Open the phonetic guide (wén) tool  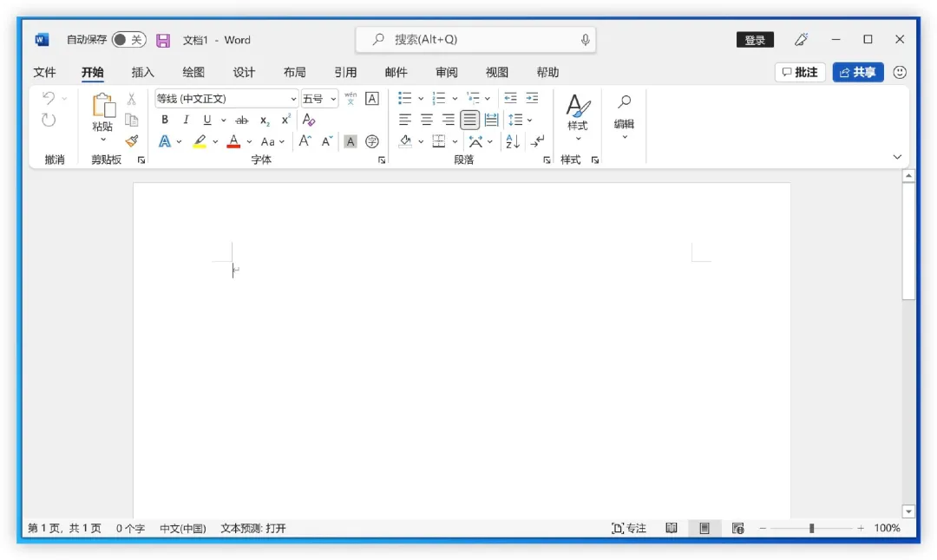[351, 99]
